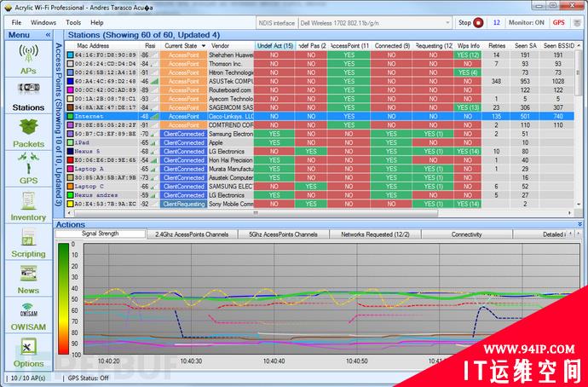Viewport: 588px width, 387px height.
Task: Switch to the Detailed tab
Action: click(x=540, y=234)
